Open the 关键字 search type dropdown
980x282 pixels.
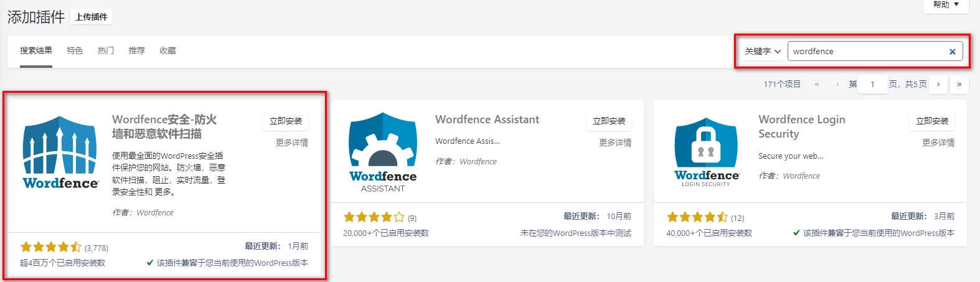coord(763,51)
